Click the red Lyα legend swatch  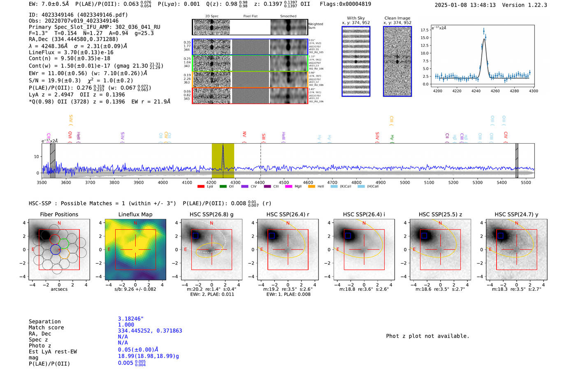point(201,186)
